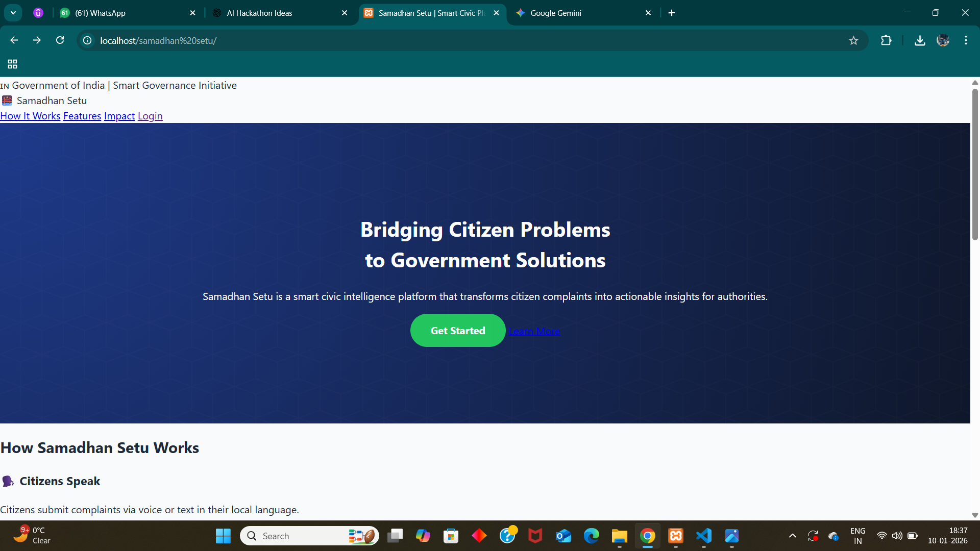Bookmark this page with star icon
Screen dimensions: 980x551
point(853,40)
